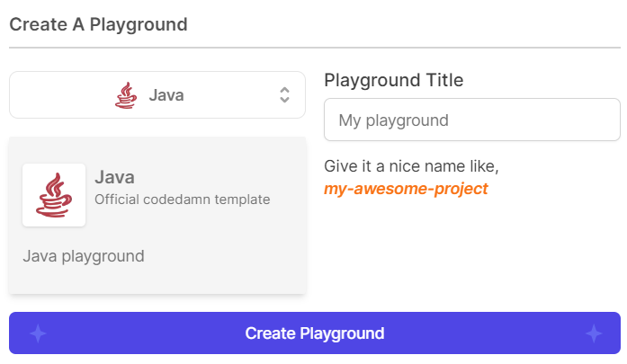Open the Java language selector dropdown
The image size is (627, 364).
pyautogui.click(x=157, y=94)
